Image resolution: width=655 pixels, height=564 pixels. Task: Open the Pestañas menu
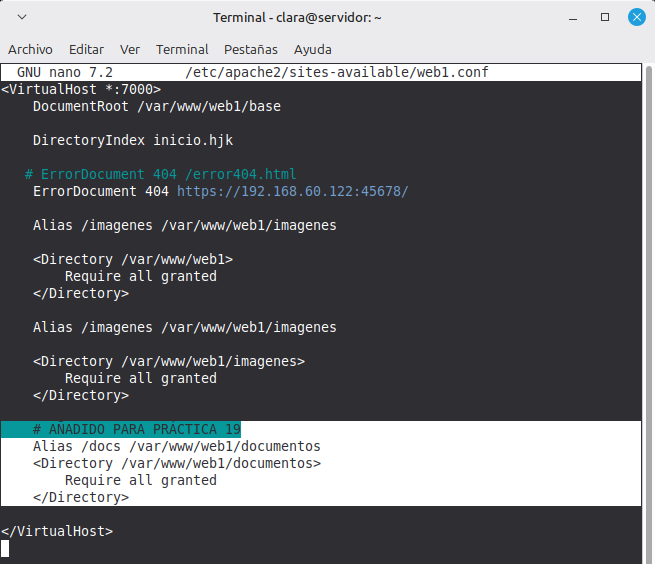click(x=251, y=49)
